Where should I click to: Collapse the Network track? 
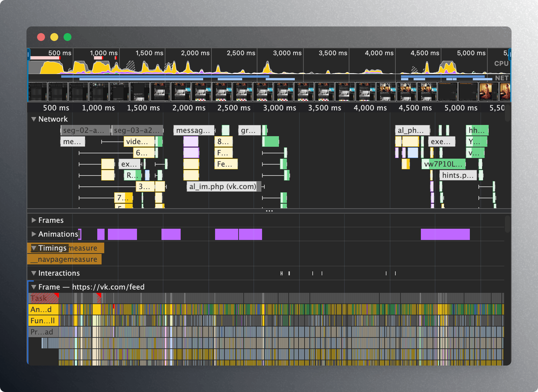33,119
